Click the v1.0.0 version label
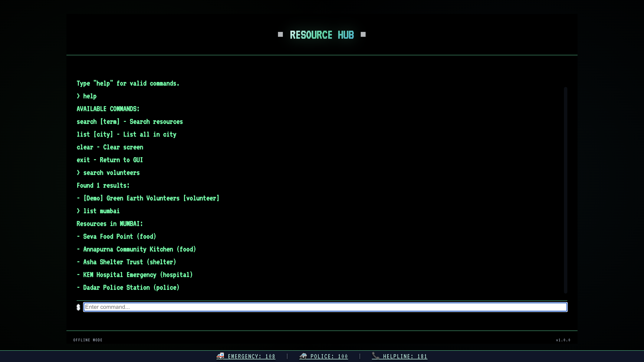The height and width of the screenshot is (362, 644). tap(563, 340)
